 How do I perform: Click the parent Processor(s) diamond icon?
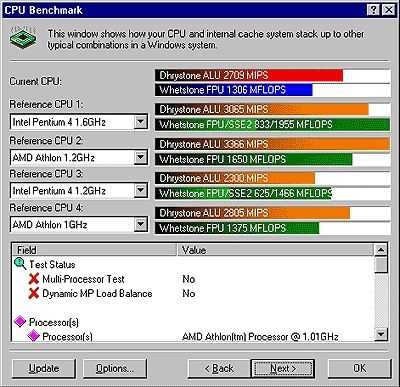[20, 322]
